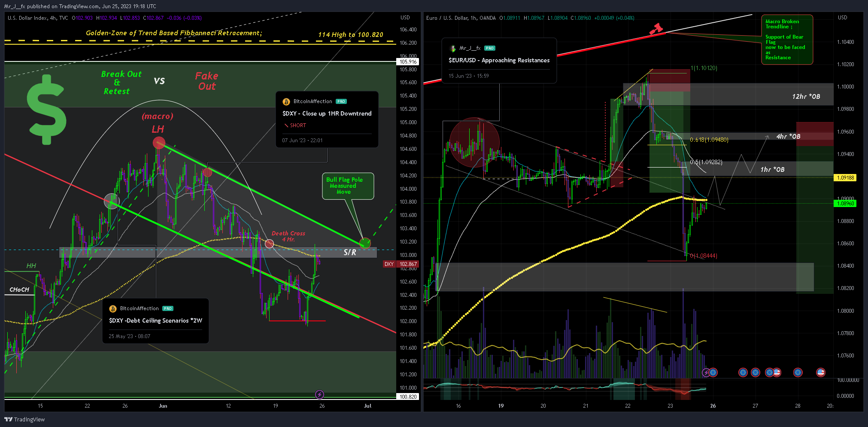
Task: Open the '$DXY -Debt Ceiling Scenarios *2W' idea
Action: point(155,320)
